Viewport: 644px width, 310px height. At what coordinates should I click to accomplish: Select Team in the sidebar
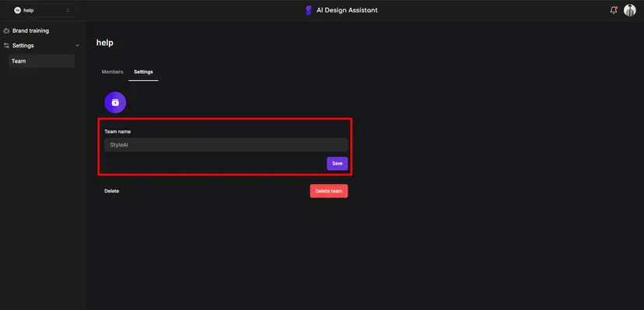click(x=42, y=61)
